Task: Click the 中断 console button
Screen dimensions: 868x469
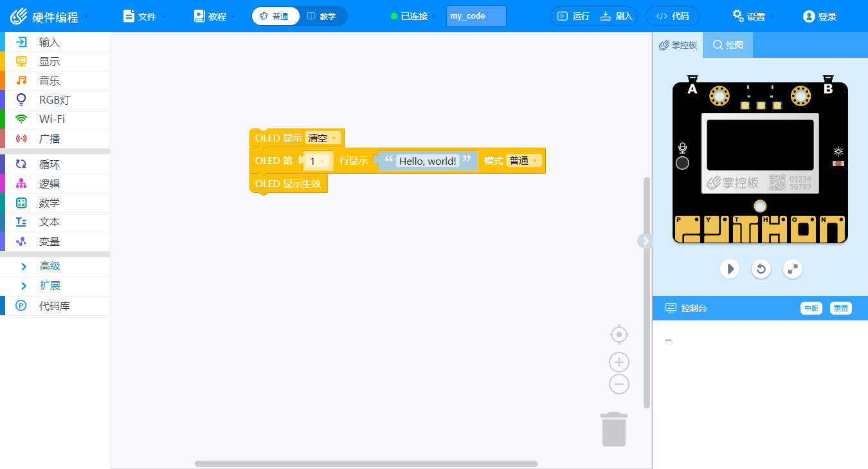Action: click(811, 308)
